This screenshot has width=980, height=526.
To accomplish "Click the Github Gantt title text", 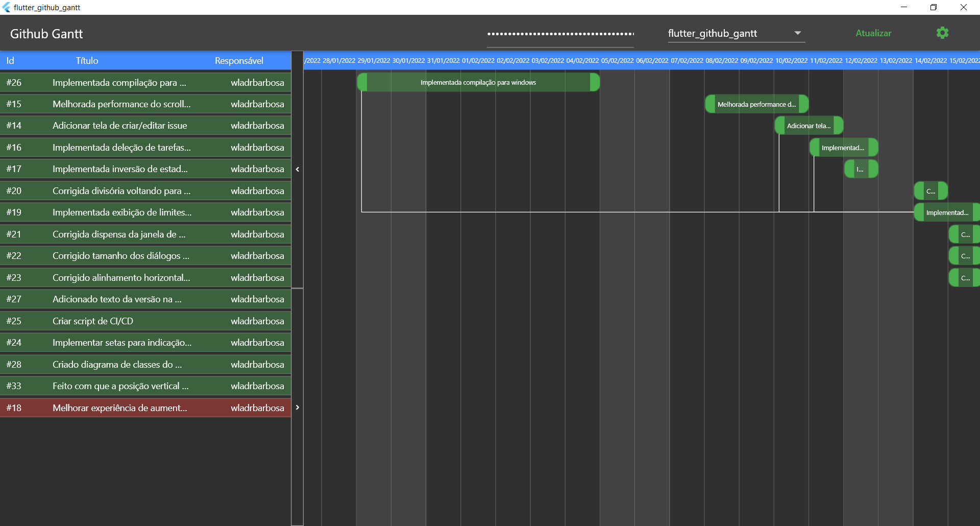I will pyautogui.click(x=46, y=34).
